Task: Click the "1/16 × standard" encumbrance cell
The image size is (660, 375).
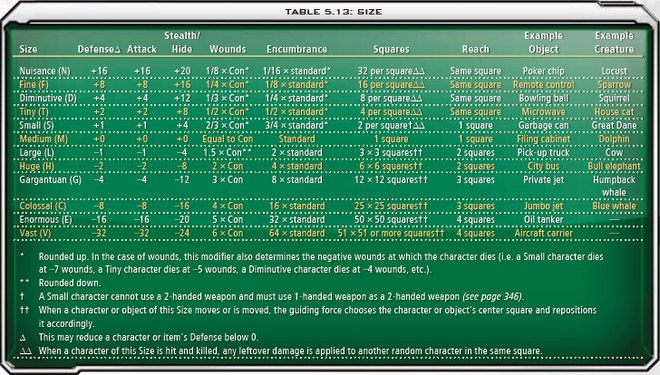Action: (297, 71)
